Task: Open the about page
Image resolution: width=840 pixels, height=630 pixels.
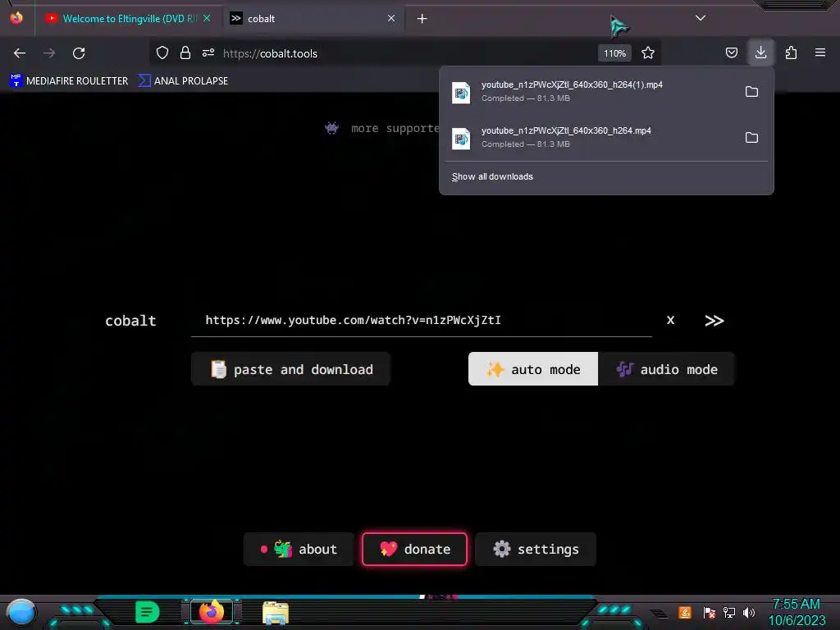Action: point(299,549)
